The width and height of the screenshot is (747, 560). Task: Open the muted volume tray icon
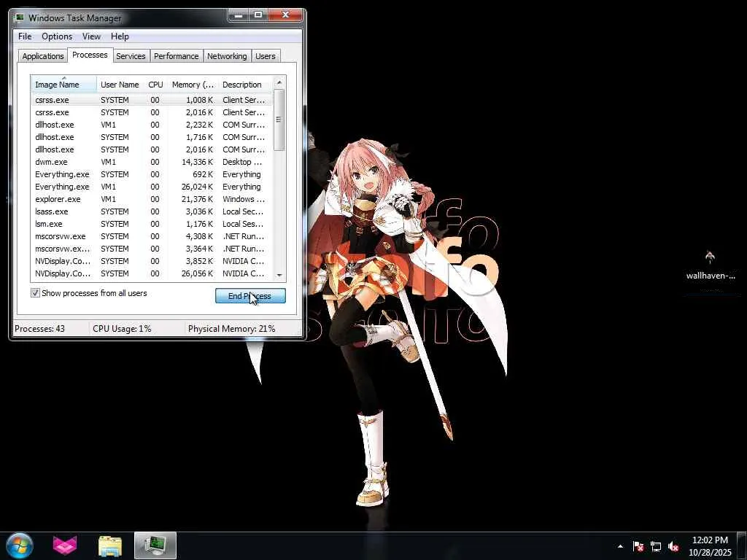673,546
